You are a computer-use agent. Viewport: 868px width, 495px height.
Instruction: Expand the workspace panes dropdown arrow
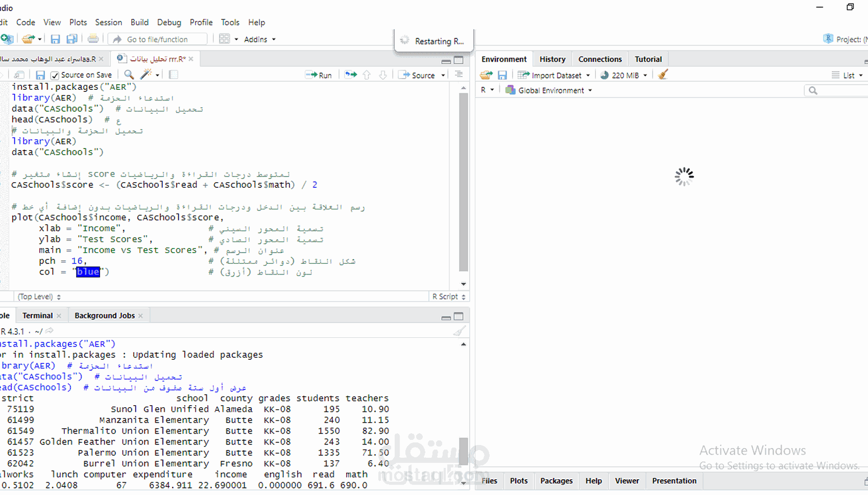pyautogui.click(x=236, y=39)
